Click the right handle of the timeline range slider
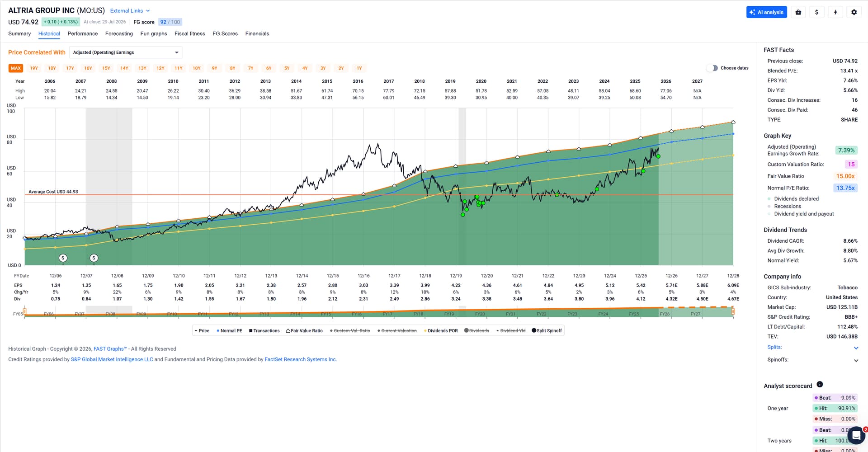 (733, 311)
